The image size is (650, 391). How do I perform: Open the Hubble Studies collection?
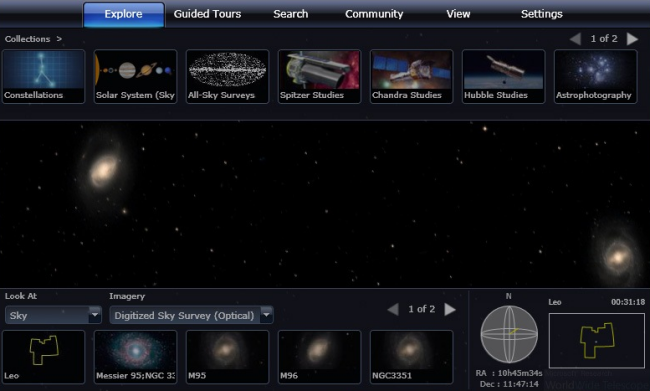(504, 76)
